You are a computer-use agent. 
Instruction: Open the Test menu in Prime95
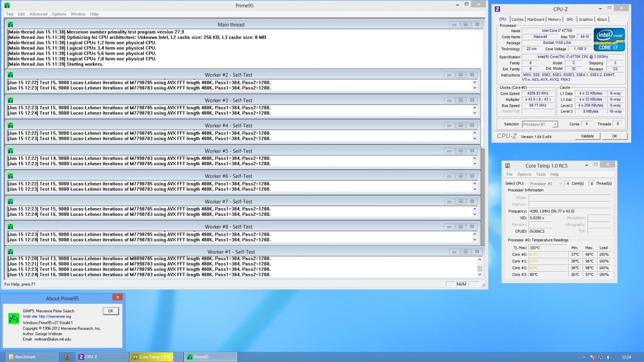[x=10, y=14]
